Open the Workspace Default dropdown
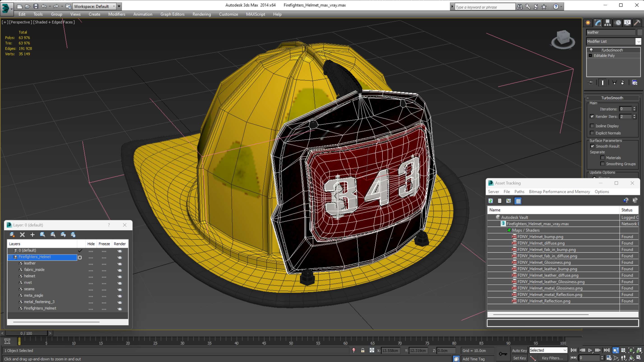644x362 pixels. [x=94, y=6]
